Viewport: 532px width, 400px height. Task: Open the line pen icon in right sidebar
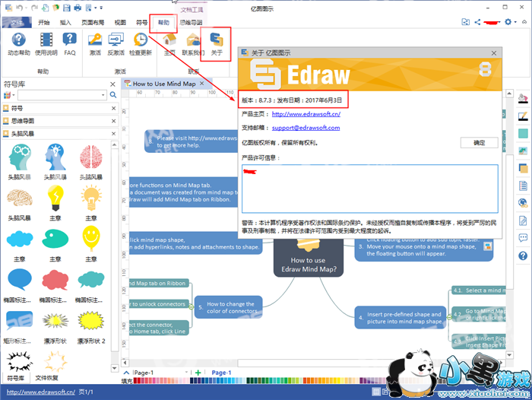(523, 116)
